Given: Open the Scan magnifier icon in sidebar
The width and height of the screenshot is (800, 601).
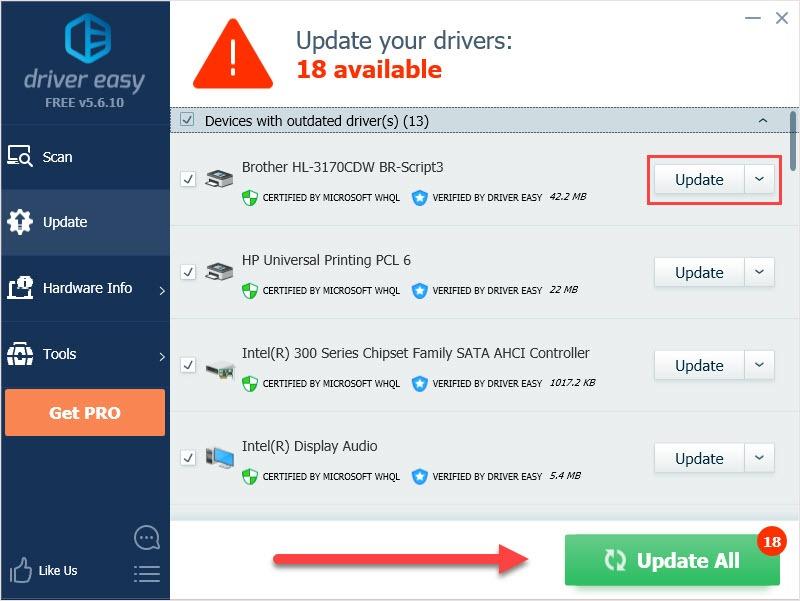Looking at the screenshot, I should [20, 156].
